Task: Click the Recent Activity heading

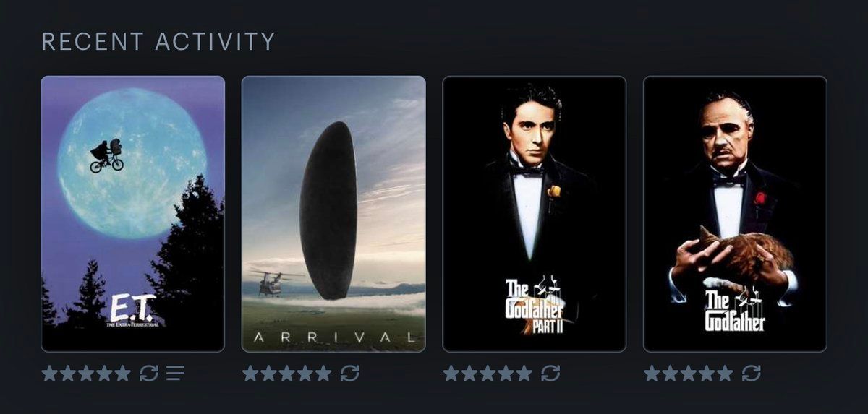Action: 158,41
